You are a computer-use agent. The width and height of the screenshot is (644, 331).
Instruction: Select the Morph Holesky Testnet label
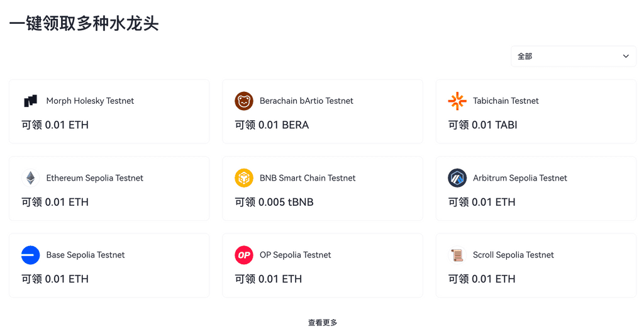coord(90,101)
